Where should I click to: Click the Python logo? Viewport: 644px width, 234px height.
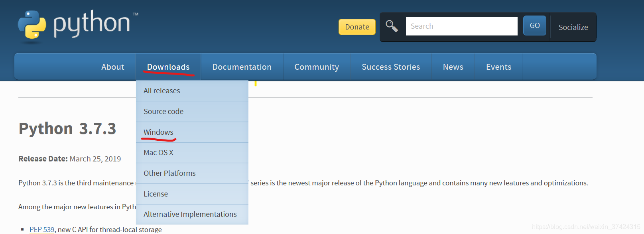(x=78, y=25)
